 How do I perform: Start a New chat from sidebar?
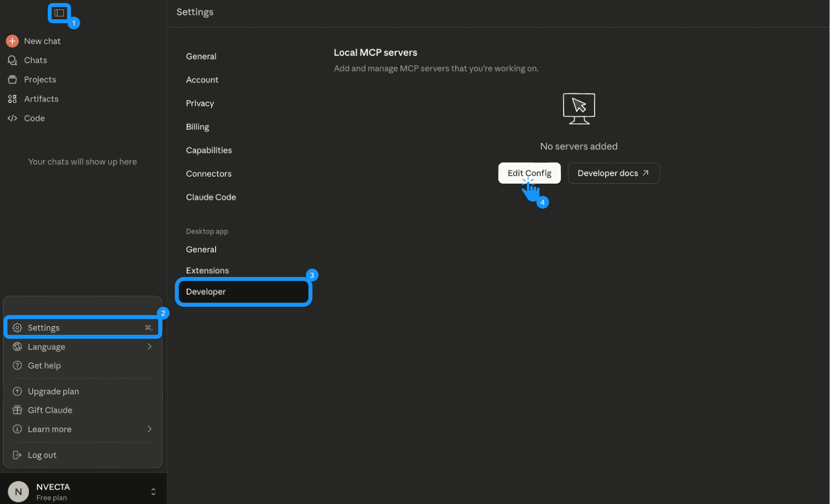(42, 41)
